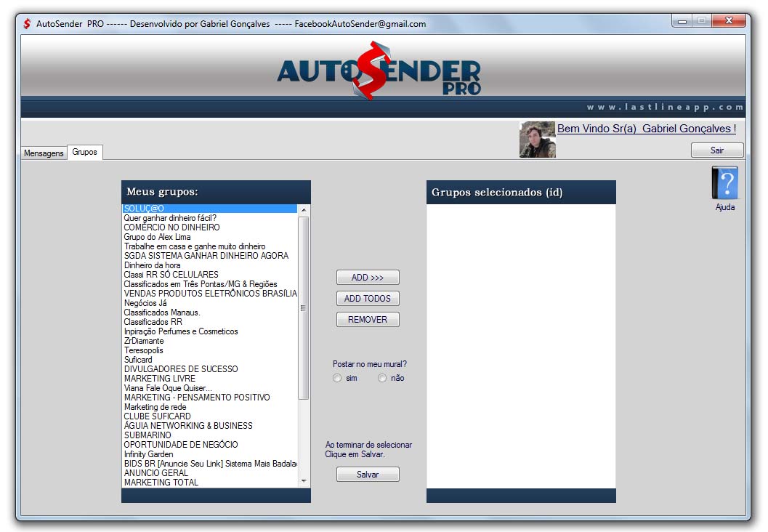
Task: Select 'CLUBE SUFICARD' group
Action: (210, 416)
